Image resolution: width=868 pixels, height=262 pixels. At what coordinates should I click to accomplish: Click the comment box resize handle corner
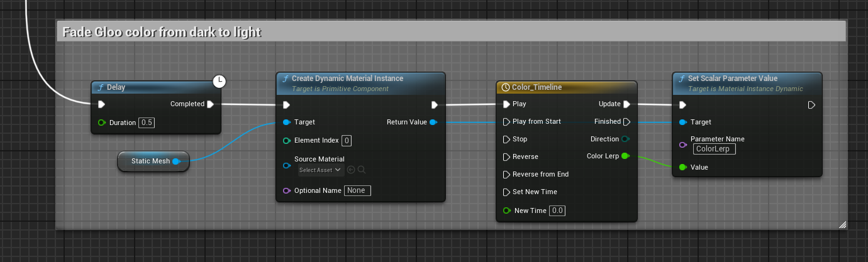pyautogui.click(x=842, y=224)
